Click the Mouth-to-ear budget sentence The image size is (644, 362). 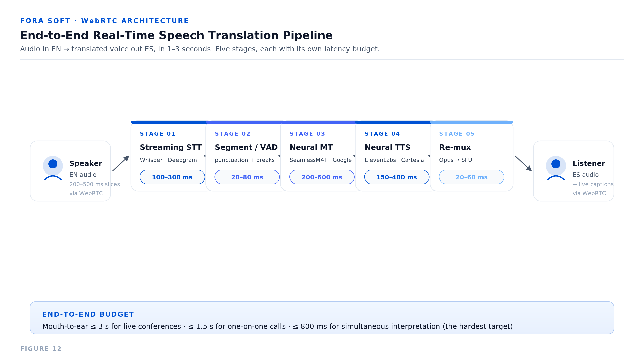pyautogui.click(x=278, y=326)
